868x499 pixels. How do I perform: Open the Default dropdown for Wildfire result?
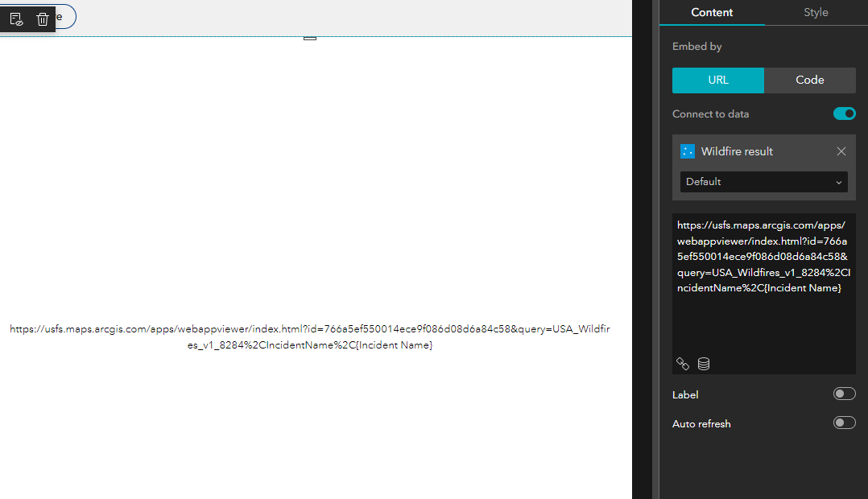pyautogui.click(x=763, y=182)
